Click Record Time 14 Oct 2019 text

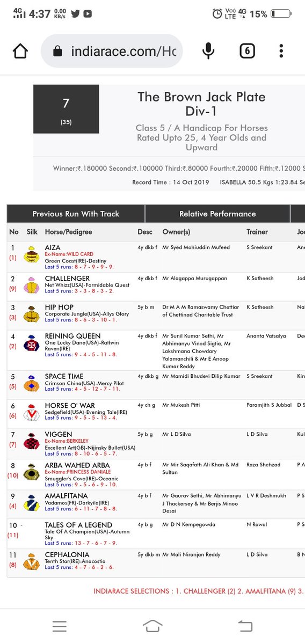(171, 182)
